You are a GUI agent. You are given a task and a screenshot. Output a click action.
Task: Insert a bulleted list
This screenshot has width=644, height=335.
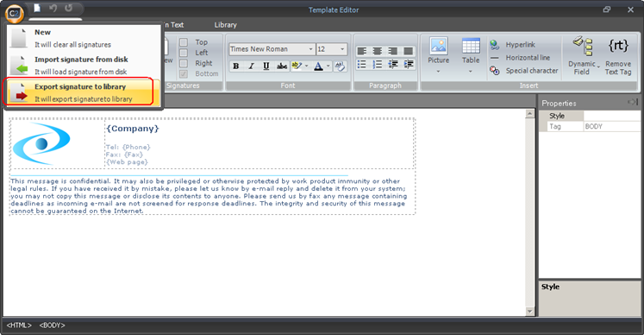[362, 64]
